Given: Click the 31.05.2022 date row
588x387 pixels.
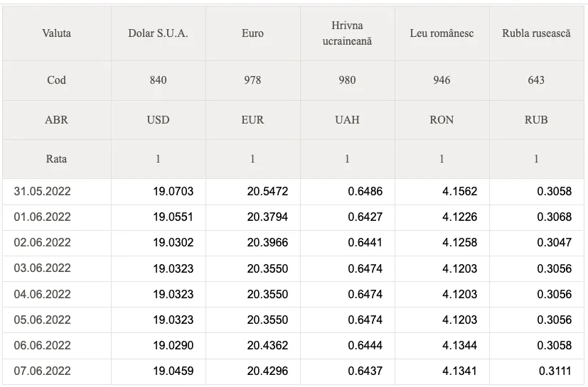Looking at the screenshot, I should point(43,192).
